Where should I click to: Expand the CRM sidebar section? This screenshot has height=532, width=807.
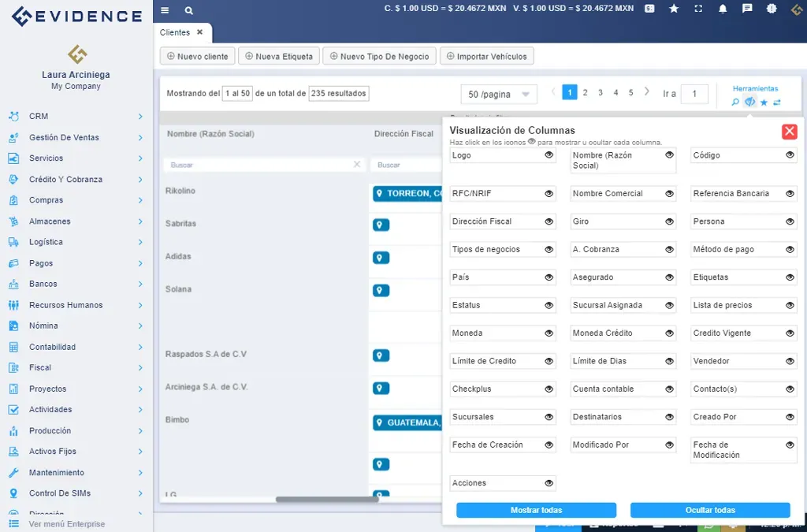38,116
